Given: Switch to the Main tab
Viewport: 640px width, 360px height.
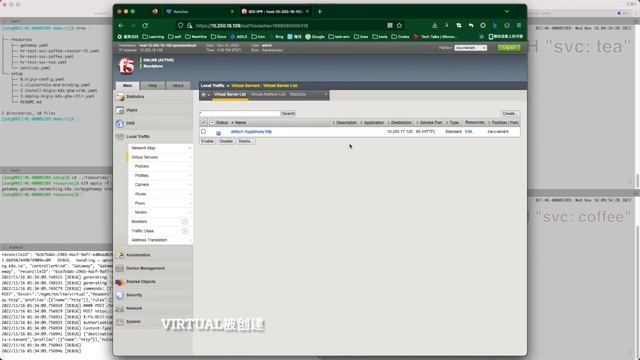Looking at the screenshot, I should tap(127, 86).
